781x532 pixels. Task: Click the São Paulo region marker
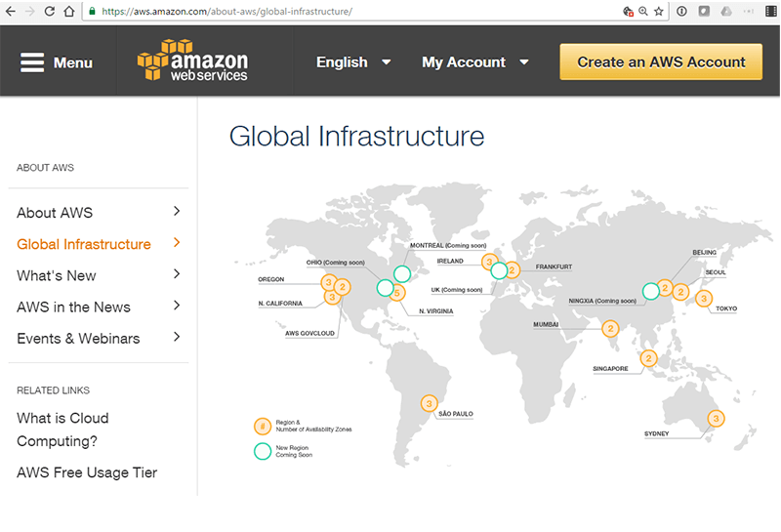point(429,403)
